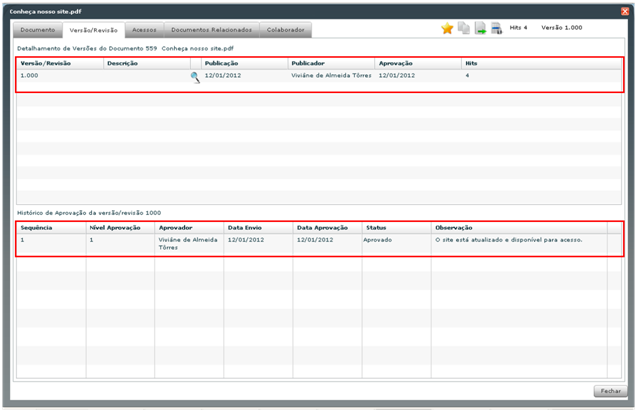Click 'Histórico de Aprovação da versão/revisão 1000' heading
This screenshot has width=637, height=412.
pyautogui.click(x=89, y=213)
